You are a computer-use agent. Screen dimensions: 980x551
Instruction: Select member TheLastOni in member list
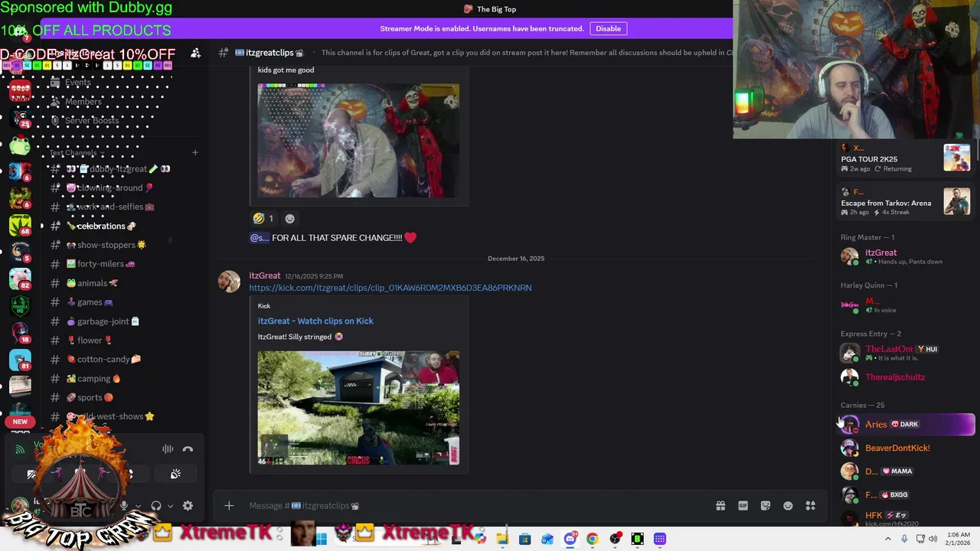point(906,353)
